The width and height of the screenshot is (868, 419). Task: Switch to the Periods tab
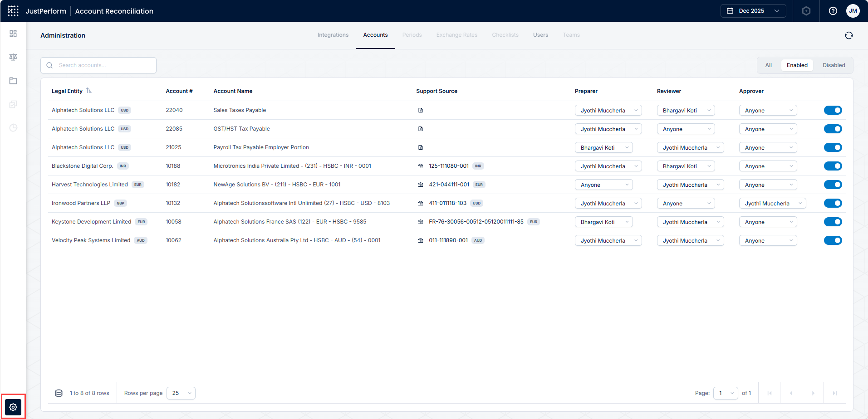[x=412, y=35]
